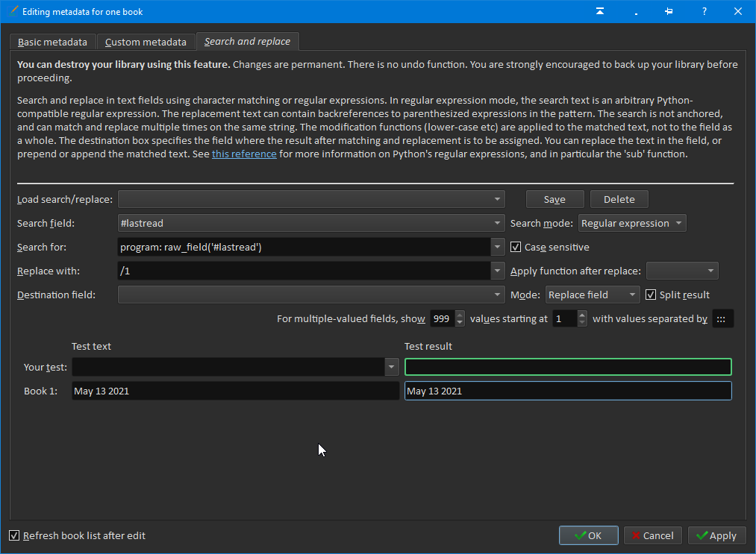This screenshot has width=756, height=554.
Task: Open Apply function after replace dropdown
Action: pyautogui.click(x=682, y=271)
